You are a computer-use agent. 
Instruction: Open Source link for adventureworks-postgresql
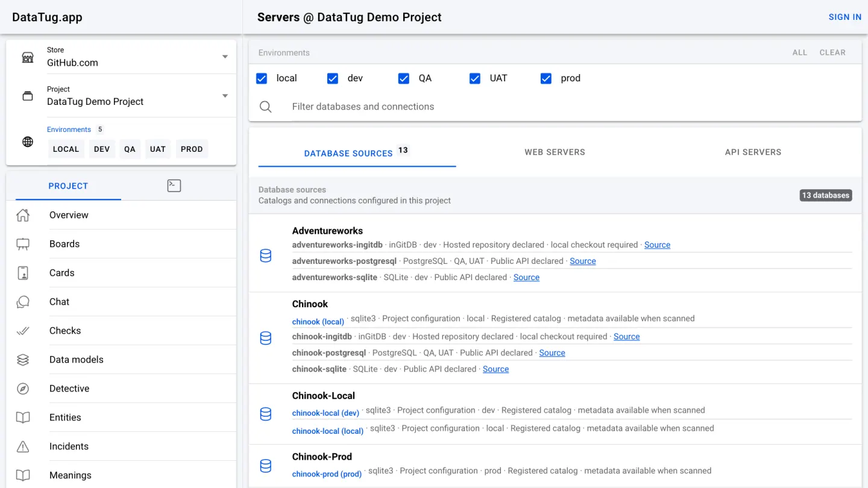[x=583, y=261]
